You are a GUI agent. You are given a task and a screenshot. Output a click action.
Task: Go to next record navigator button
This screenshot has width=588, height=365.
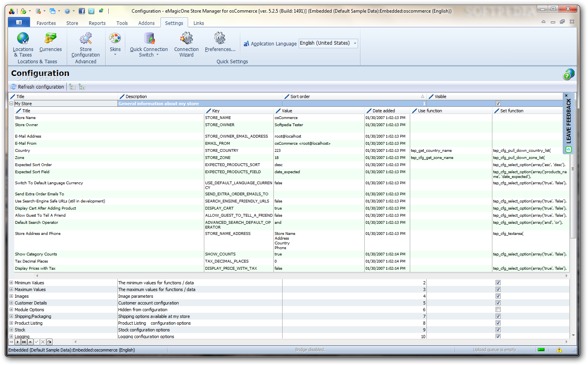pos(18,342)
